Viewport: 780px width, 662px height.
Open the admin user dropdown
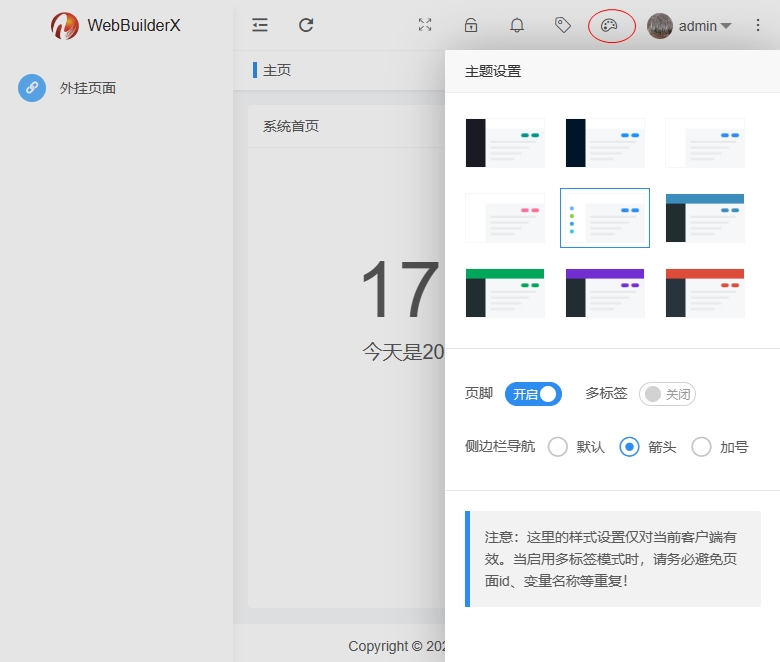click(x=690, y=26)
